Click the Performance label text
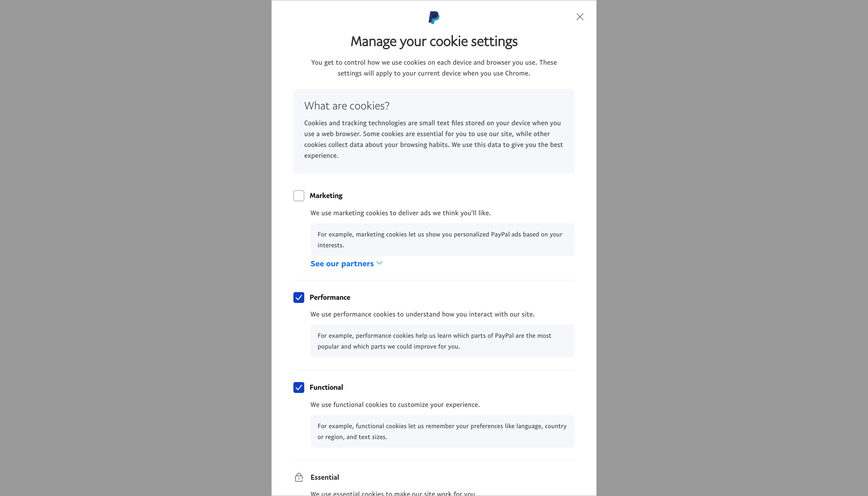The height and width of the screenshot is (496, 868). 330,298
